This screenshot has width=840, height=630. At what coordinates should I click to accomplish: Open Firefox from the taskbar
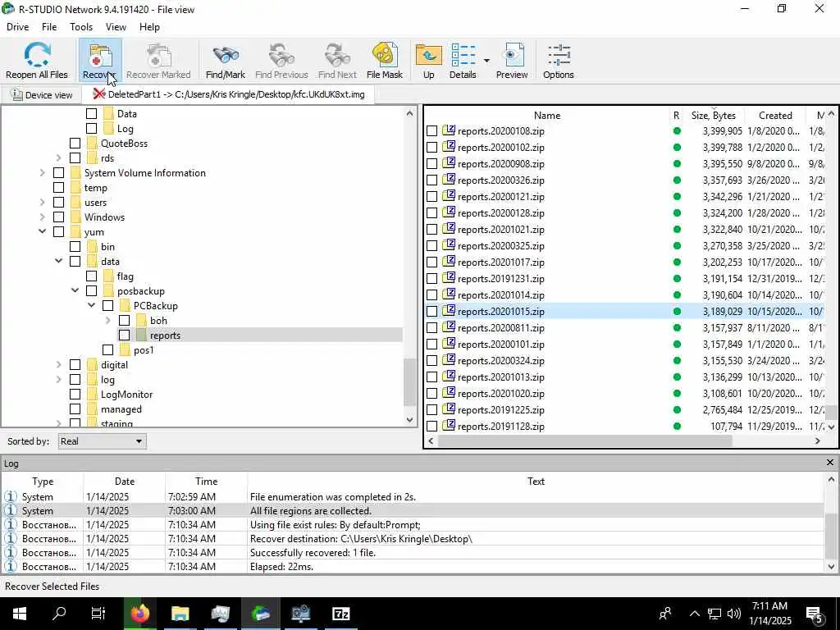[139, 614]
